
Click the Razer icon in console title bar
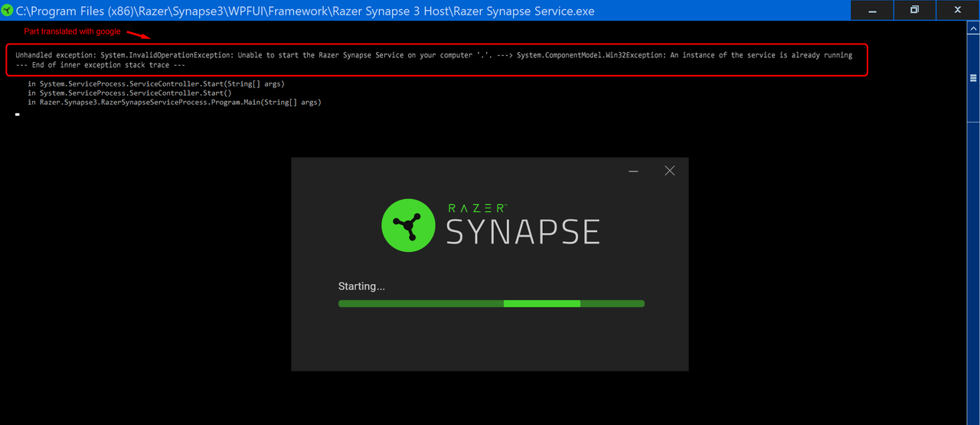tap(8, 11)
